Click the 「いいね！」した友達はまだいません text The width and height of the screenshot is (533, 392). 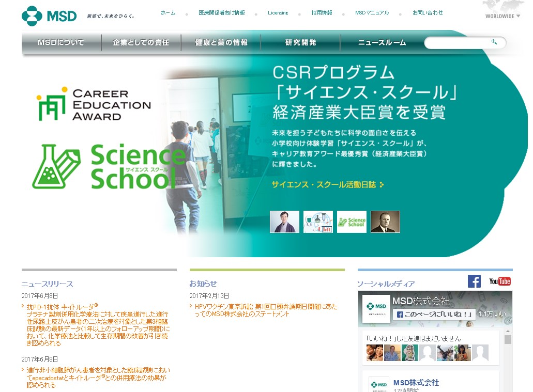point(414,339)
